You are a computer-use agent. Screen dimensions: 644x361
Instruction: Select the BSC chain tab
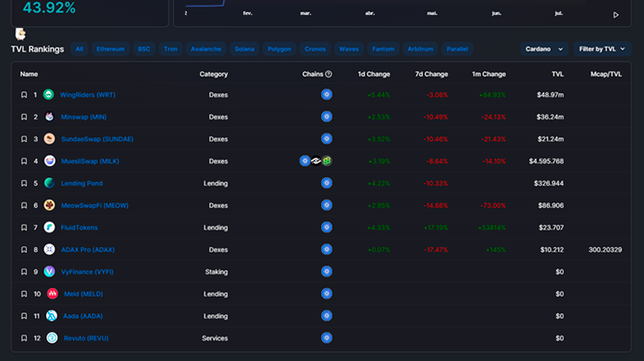pyautogui.click(x=143, y=49)
